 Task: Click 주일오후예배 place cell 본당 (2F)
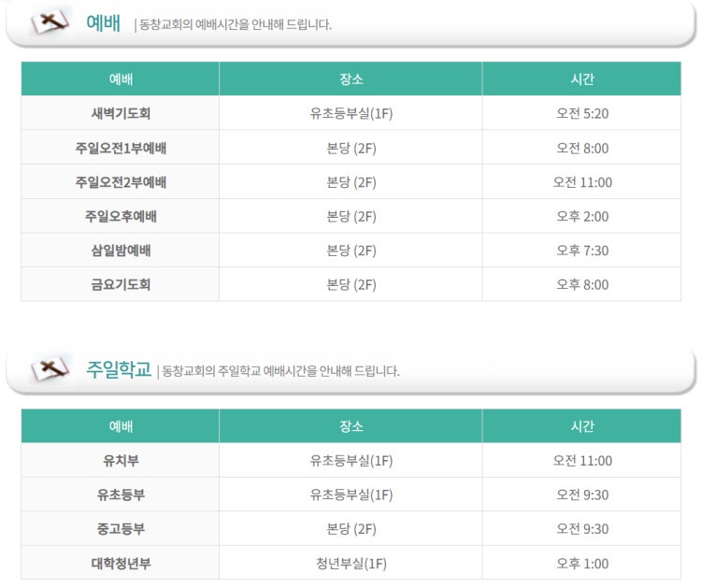[x=351, y=217]
